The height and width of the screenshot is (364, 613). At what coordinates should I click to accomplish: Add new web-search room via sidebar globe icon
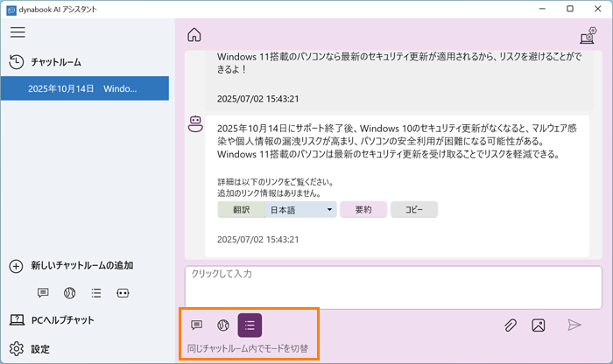69,292
